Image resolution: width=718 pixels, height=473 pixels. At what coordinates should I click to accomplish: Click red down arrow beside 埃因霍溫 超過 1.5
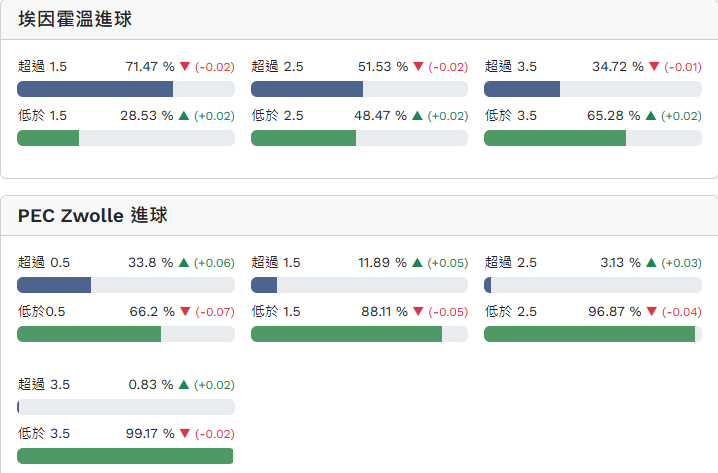(x=184, y=67)
